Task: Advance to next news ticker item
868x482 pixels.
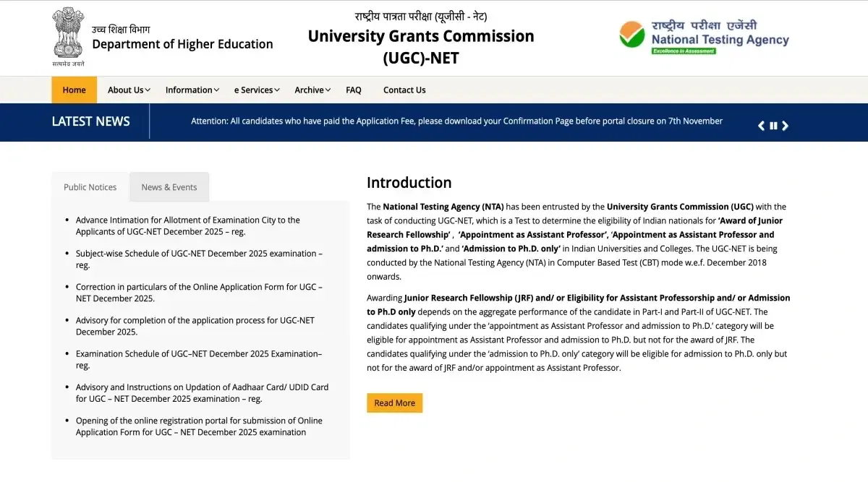Action: pos(786,126)
